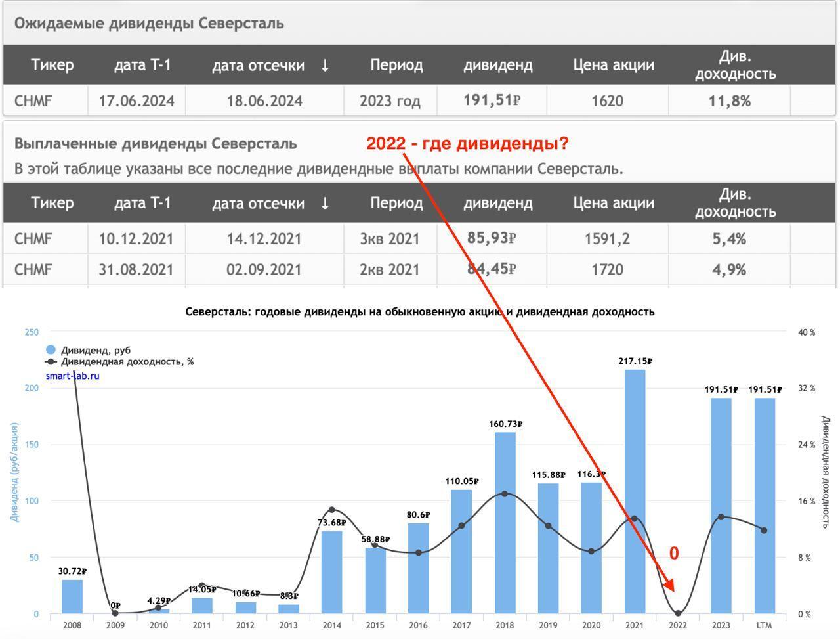
Task: Open the smart-lab.ru link
Action: [72, 376]
